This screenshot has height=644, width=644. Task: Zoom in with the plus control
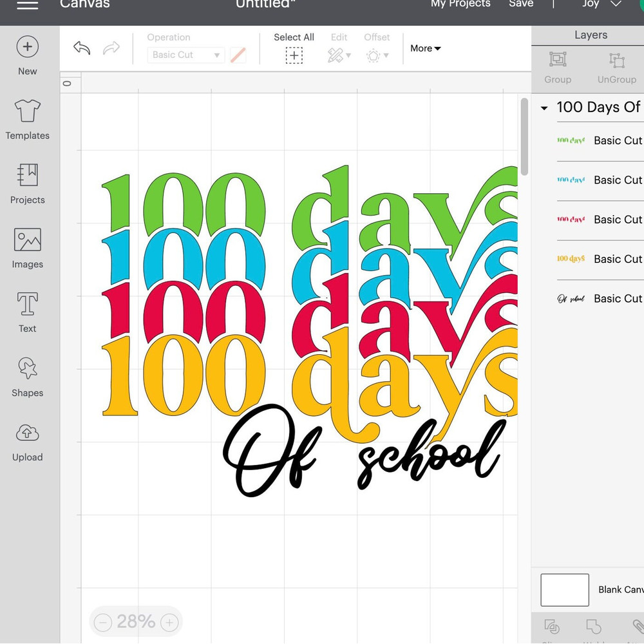(169, 622)
